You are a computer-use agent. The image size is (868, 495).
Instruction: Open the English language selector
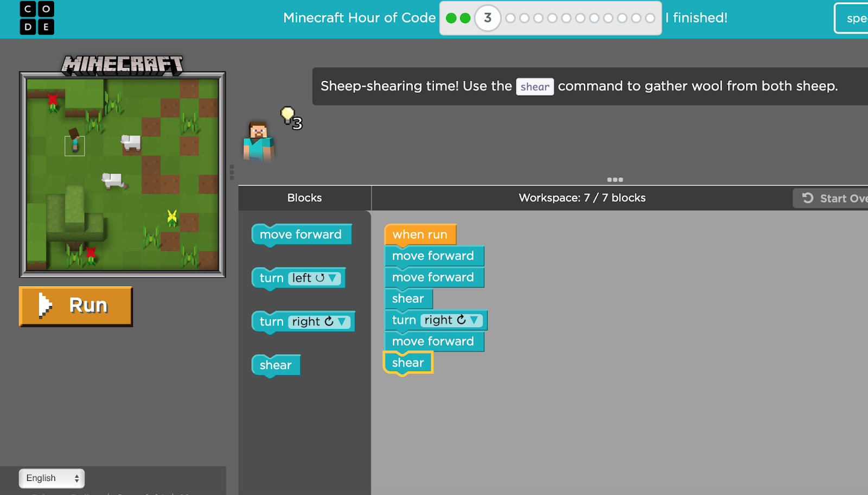tap(52, 478)
